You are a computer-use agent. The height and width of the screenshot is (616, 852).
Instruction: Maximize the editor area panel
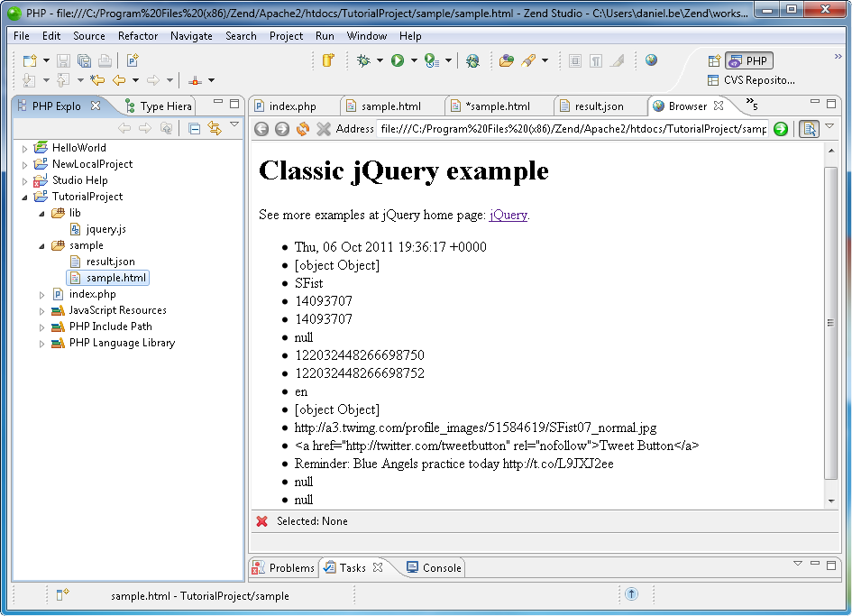click(830, 104)
